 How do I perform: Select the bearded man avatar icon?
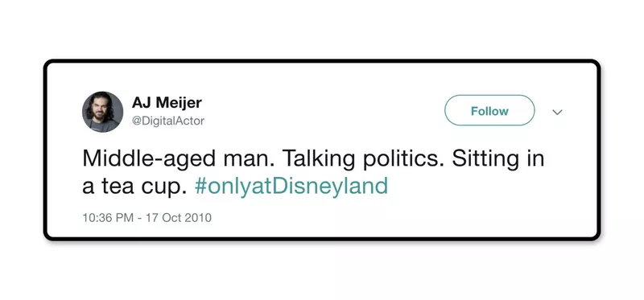[103, 112]
